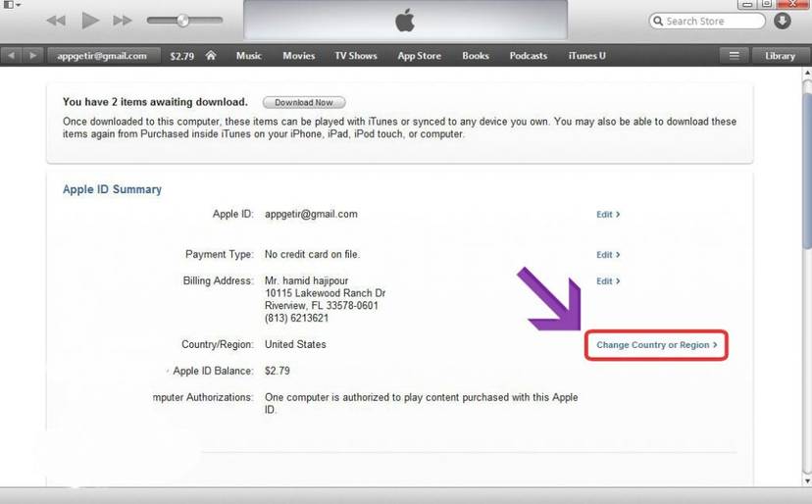Click the play button
Image resolution: width=812 pixels, height=504 pixels.
pyautogui.click(x=90, y=21)
